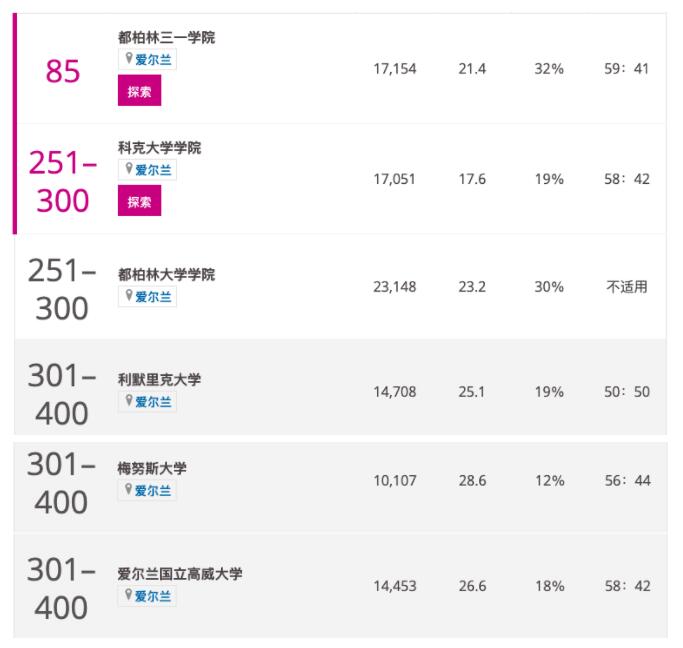
Task: Click rank 85 in first row
Action: point(63,72)
